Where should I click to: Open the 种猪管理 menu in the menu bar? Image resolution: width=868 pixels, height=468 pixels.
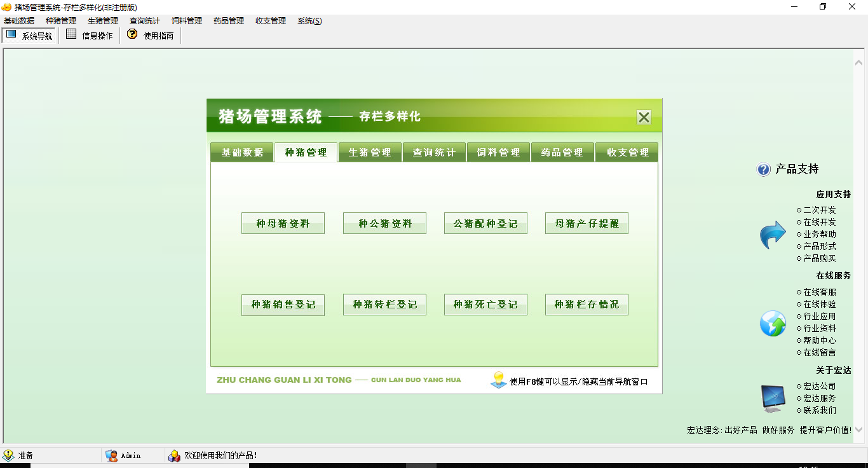point(61,21)
